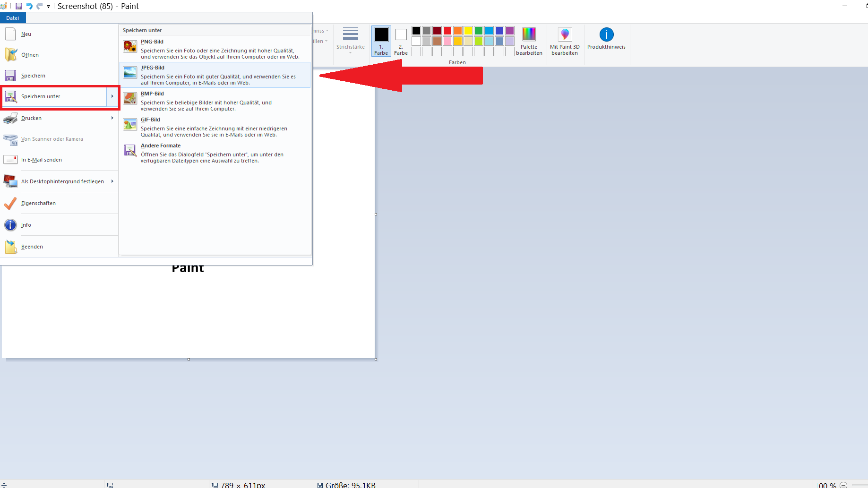Select 1. Farbe foreground color
This screenshot has height=488, width=868.
click(x=381, y=41)
